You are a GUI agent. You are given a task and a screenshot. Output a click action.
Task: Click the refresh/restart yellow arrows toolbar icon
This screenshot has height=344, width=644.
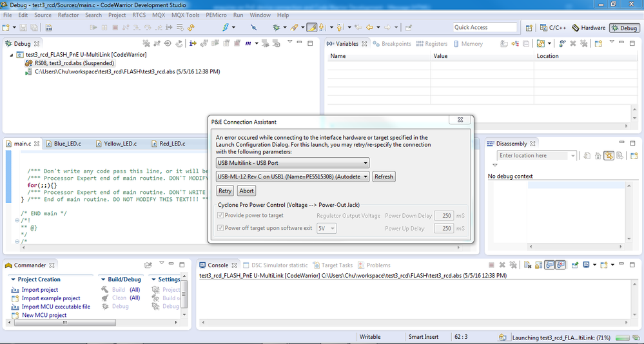click(191, 28)
